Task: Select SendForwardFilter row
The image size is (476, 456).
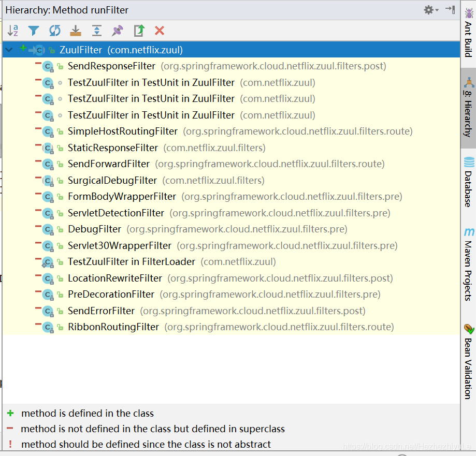Action: coord(232,164)
